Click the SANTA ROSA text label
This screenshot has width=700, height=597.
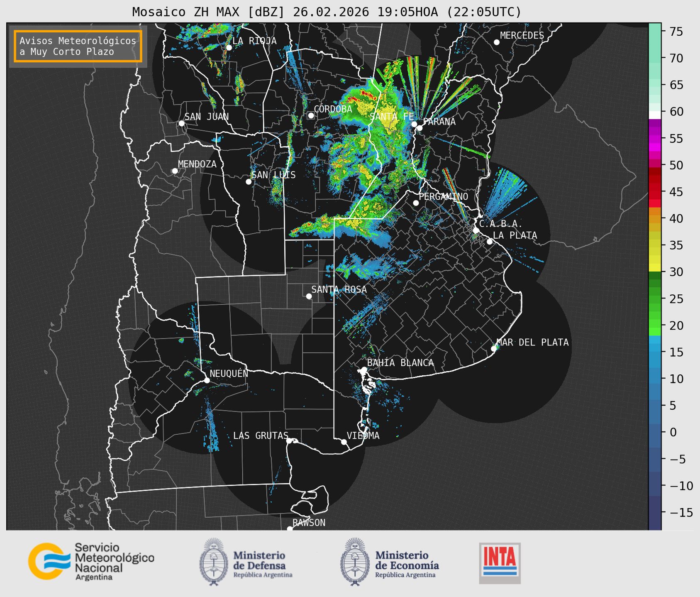pyautogui.click(x=339, y=289)
